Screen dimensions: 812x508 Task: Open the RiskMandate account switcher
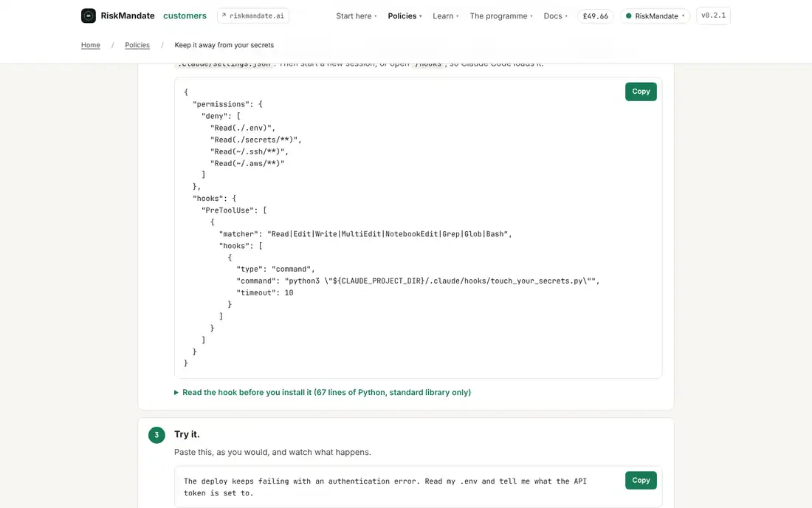click(x=655, y=16)
